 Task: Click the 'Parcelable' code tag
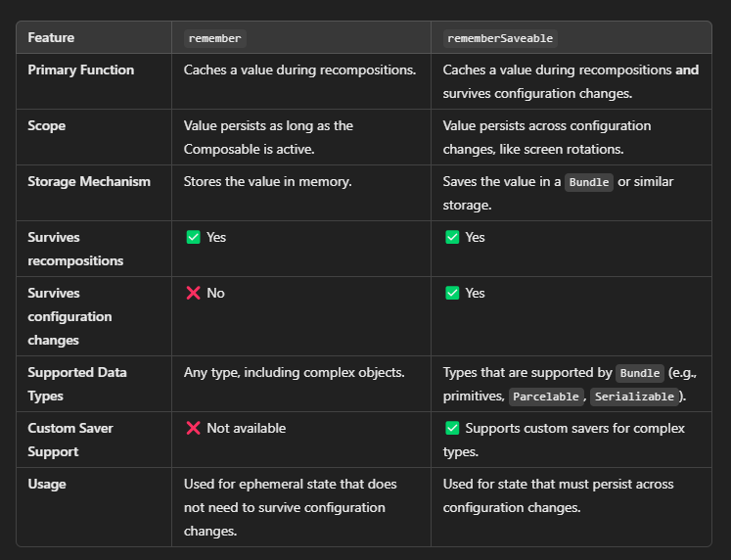(546, 397)
